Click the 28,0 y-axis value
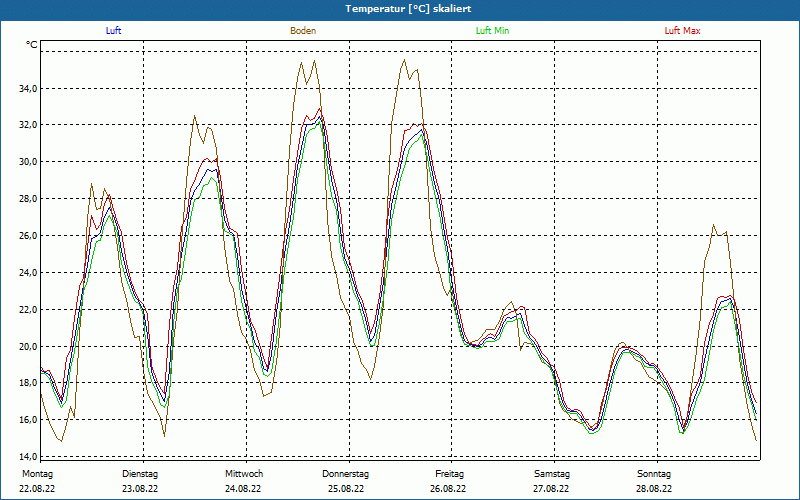 click(29, 198)
